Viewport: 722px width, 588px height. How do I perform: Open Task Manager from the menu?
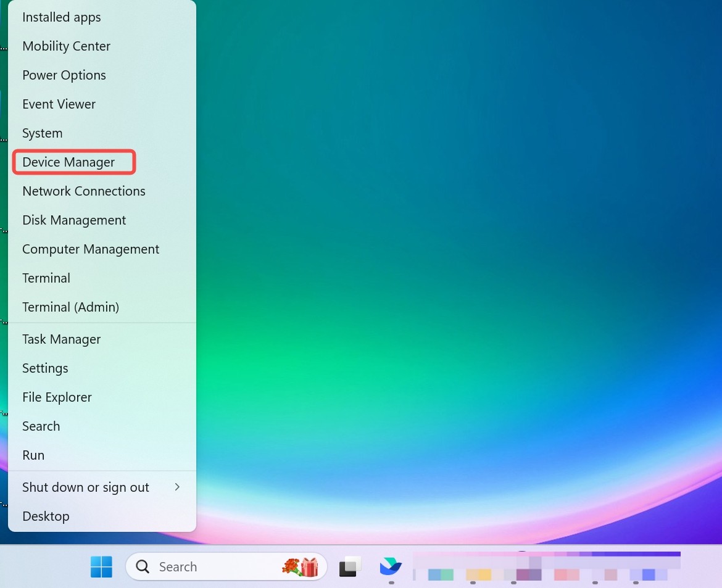tap(62, 339)
